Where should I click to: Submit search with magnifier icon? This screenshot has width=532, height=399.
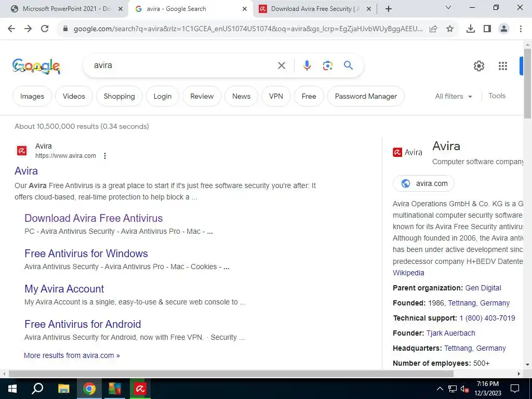click(x=349, y=65)
